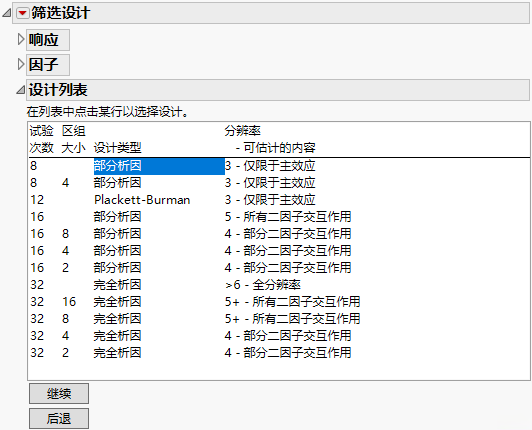Click the 设计列表 section header
This screenshot has width=532, height=430.
[x=278, y=90]
